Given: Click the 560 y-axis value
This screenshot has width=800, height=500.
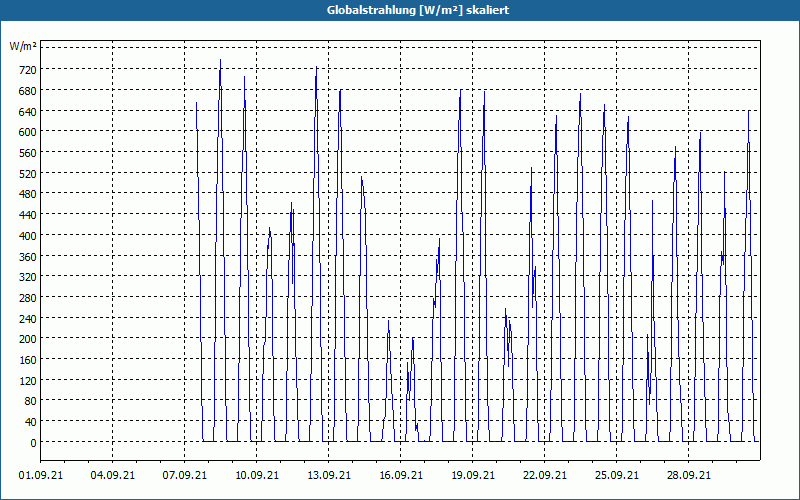Looking at the screenshot, I should click(x=28, y=153).
